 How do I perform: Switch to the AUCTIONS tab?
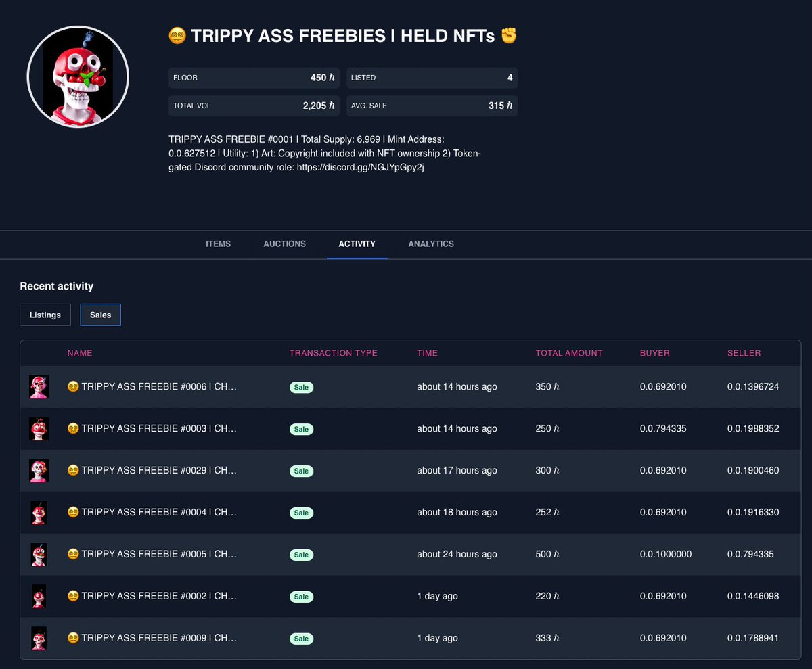click(x=284, y=244)
